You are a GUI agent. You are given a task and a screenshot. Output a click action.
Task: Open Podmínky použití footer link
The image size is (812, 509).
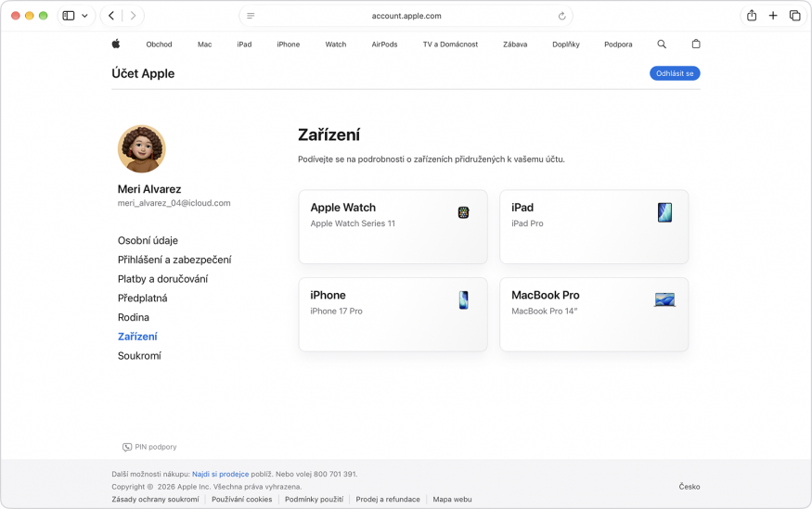click(314, 499)
